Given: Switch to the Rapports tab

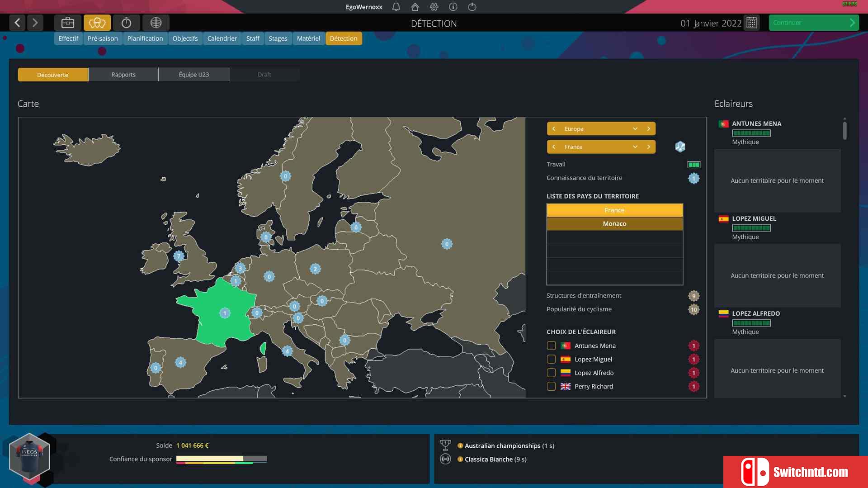Looking at the screenshot, I should point(123,75).
